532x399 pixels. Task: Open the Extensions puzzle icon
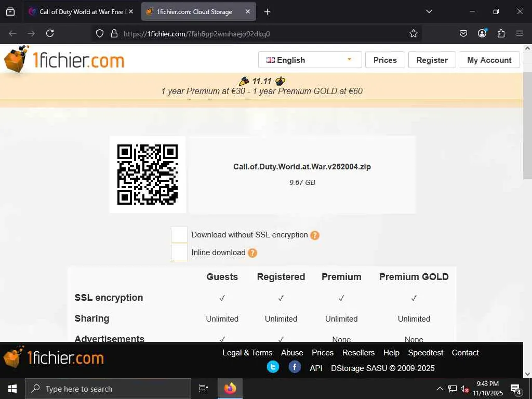tap(501, 33)
